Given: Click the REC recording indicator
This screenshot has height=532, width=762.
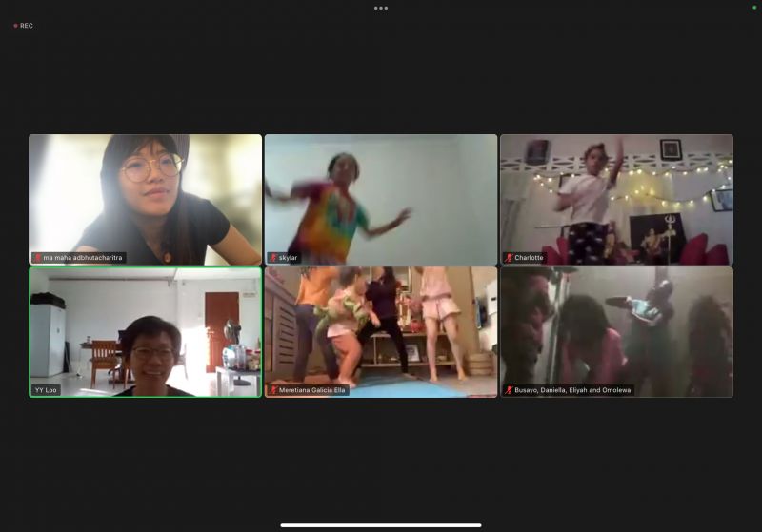Looking at the screenshot, I should 23,26.
